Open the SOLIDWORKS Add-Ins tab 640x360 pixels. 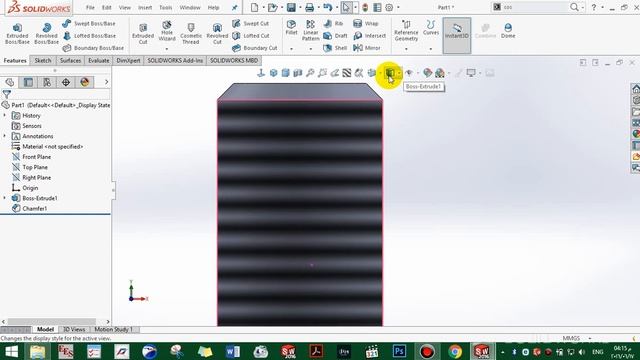tap(175, 60)
